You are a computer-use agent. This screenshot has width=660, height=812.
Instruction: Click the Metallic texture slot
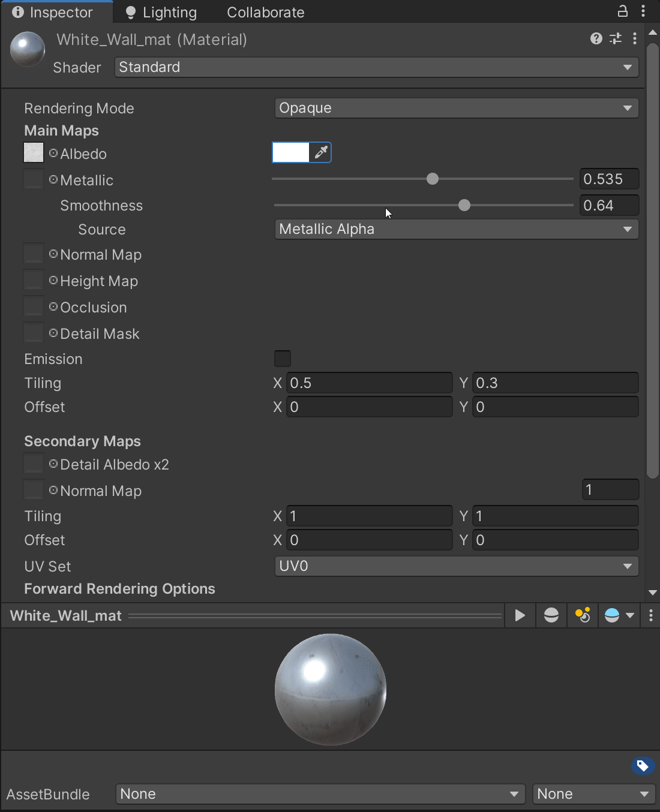tap(34, 179)
